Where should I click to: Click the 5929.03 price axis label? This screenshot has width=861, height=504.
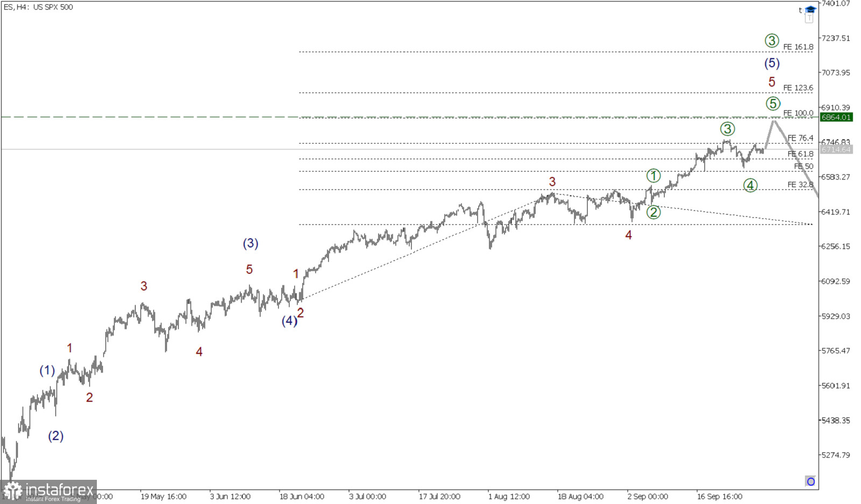836,316
